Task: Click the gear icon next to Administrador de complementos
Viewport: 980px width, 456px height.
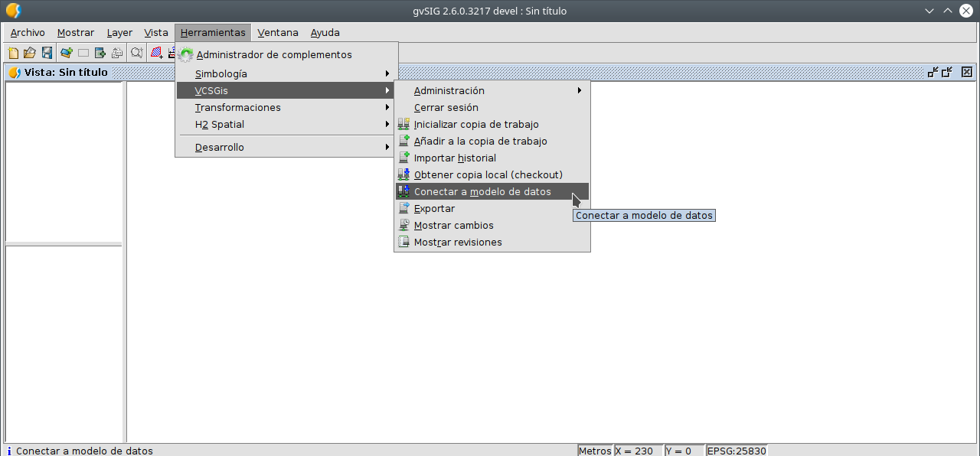Action: tap(186, 55)
